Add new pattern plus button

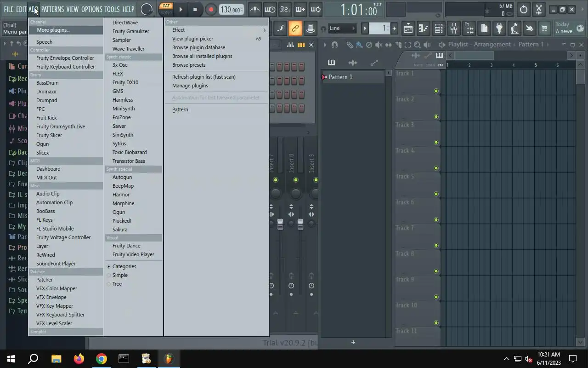[394, 29]
